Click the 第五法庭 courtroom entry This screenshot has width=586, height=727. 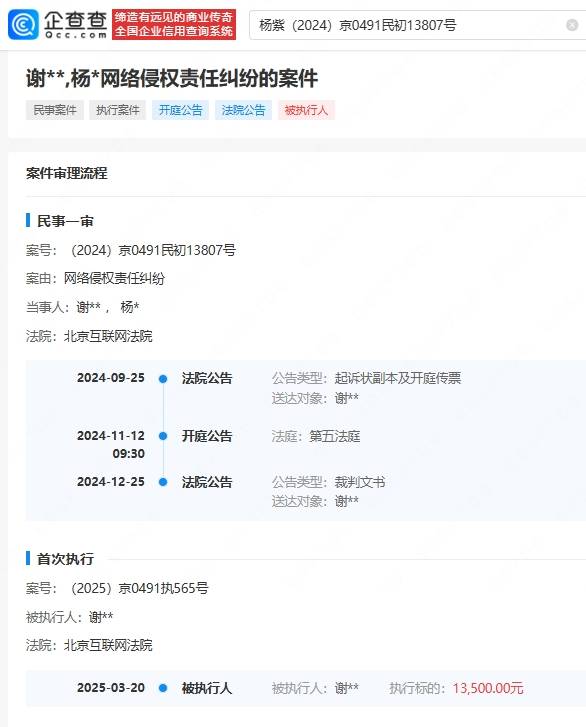[x=335, y=436]
